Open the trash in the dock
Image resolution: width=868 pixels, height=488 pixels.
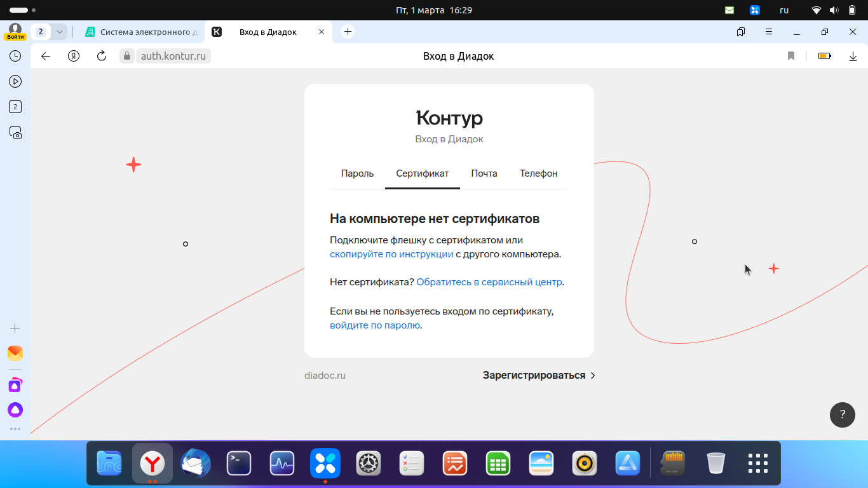click(x=715, y=464)
